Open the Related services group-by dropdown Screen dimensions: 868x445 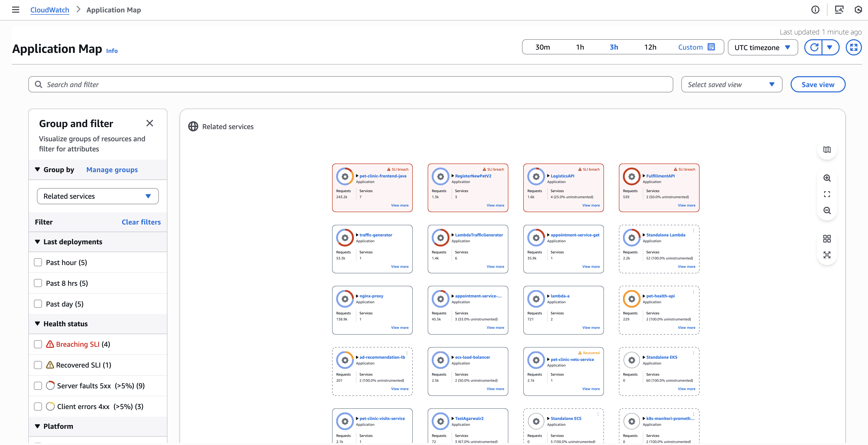pyautogui.click(x=97, y=196)
